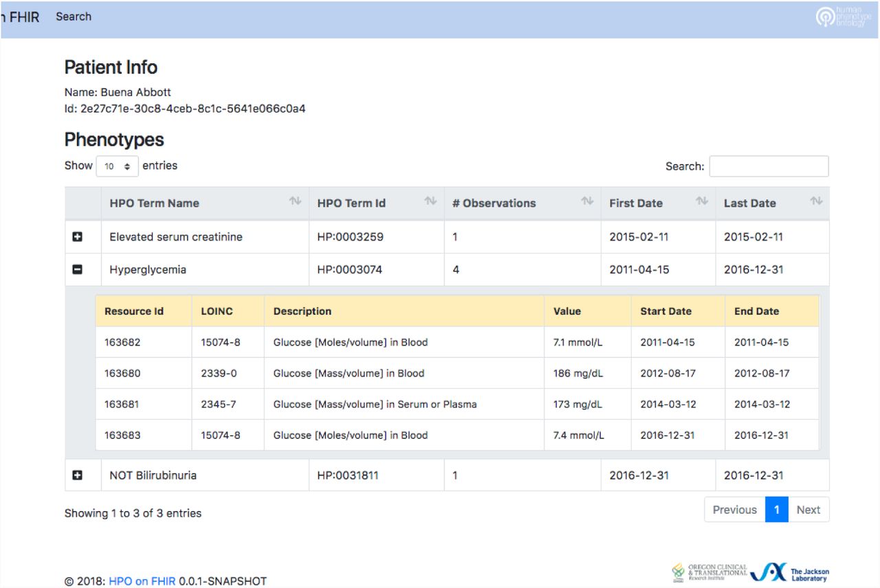Click patient name Buena Abbott
This screenshot has width=880, height=588.
tap(136, 92)
